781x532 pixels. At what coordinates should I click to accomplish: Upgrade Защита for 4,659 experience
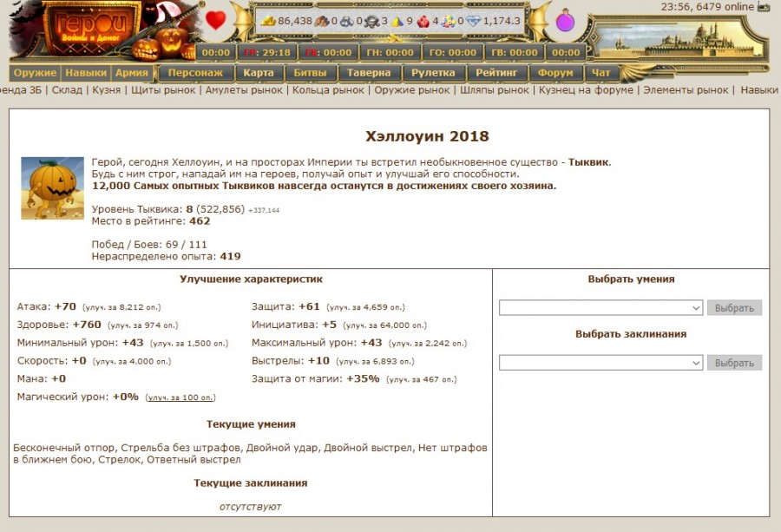pos(365,307)
